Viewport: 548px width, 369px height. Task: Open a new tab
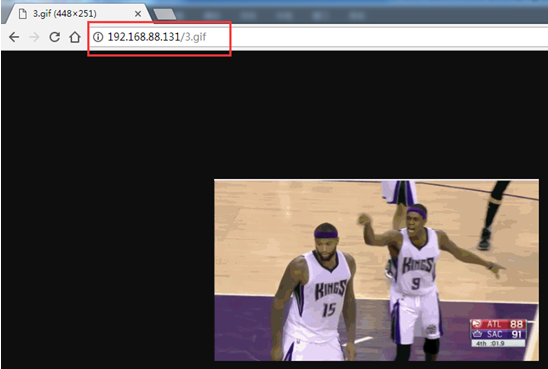(165, 14)
